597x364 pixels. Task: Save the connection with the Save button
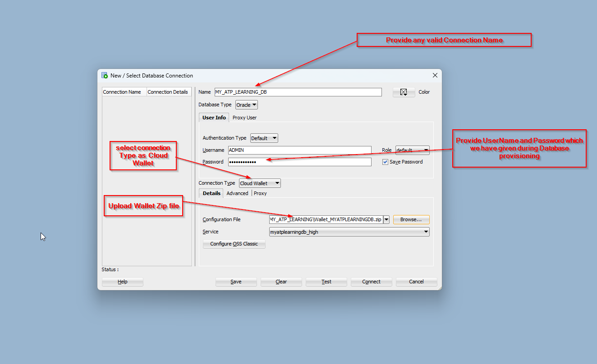(236, 281)
